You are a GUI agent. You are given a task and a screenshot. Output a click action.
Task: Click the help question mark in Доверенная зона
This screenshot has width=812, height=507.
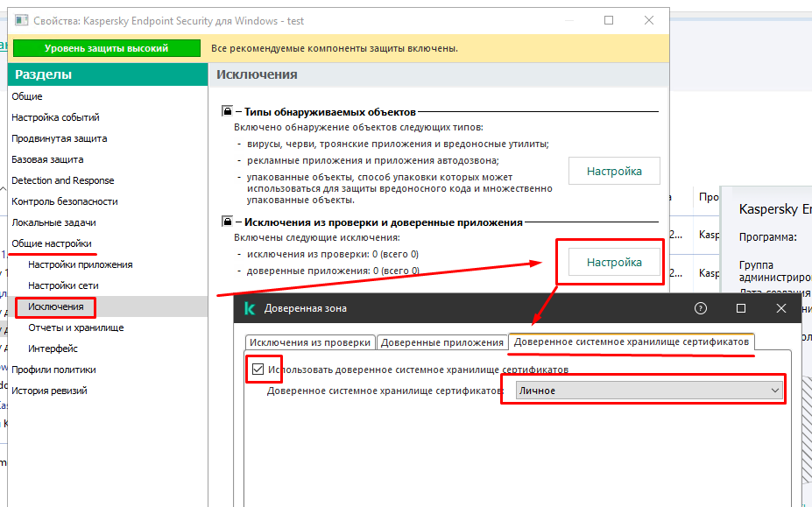pos(700,308)
